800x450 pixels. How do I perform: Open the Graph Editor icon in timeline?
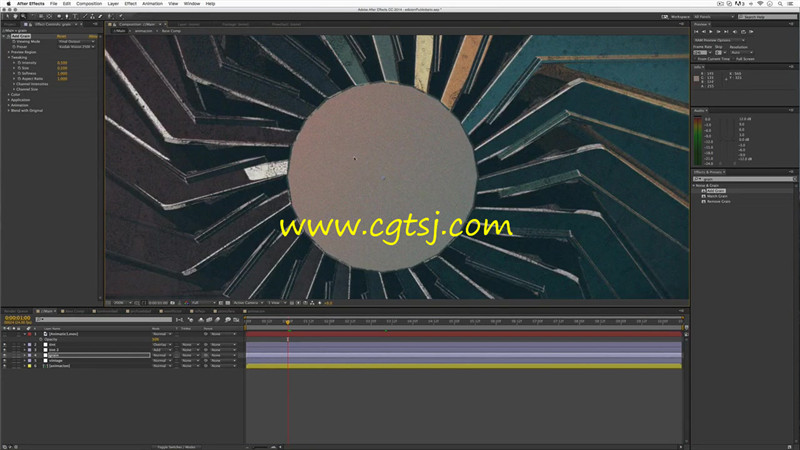(236, 319)
